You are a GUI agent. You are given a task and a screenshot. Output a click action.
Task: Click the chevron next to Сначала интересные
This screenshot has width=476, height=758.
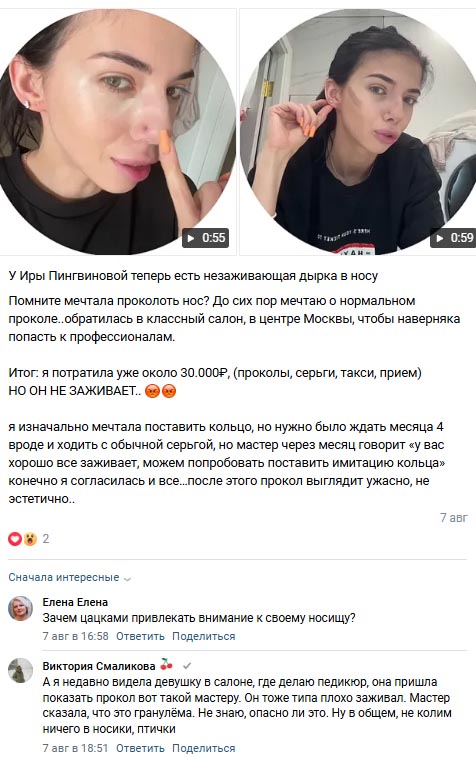pos(128,579)
